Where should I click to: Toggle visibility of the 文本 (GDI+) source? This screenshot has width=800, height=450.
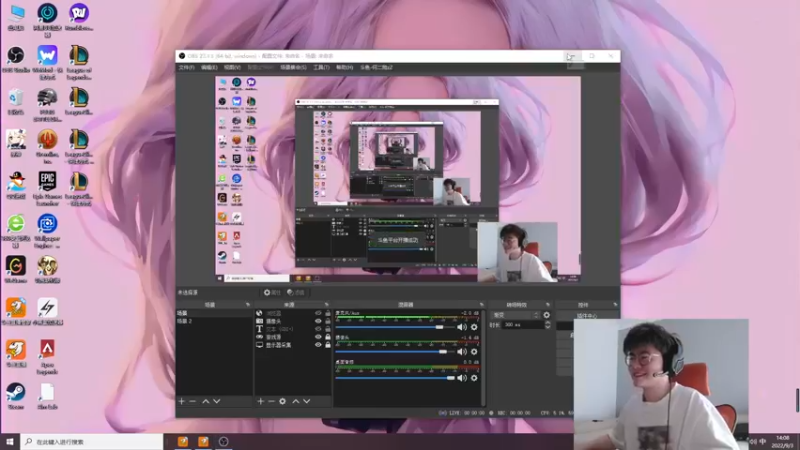pyautogui.click(x=318, y=329)
